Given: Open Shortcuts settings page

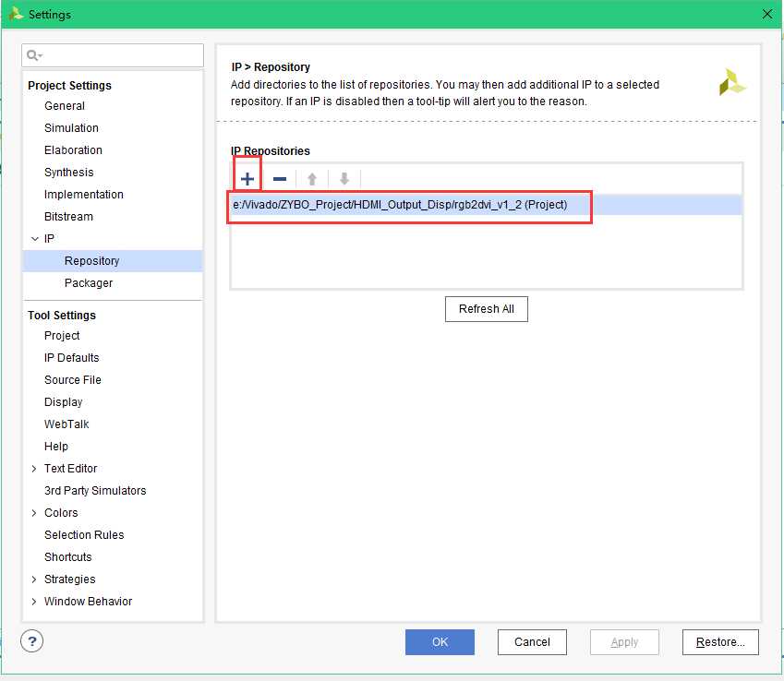Looking at the screenshot, I should point(68,557).
